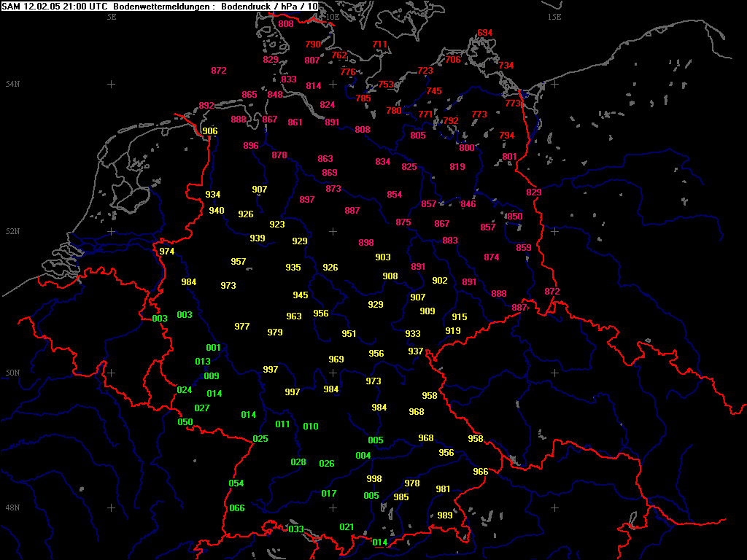Screen dimensions: 747x560
Task: Click the red pressure reading 892
Action: point(206,106)
